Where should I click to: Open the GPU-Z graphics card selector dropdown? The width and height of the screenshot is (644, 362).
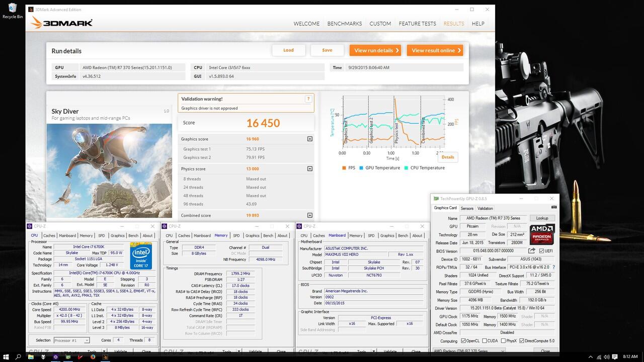(x=469, y=351)
